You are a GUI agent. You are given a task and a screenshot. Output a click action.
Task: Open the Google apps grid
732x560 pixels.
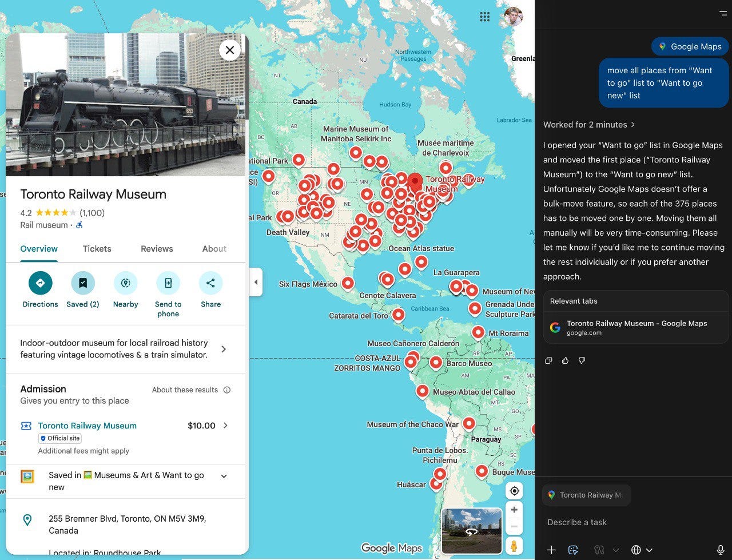click(485, 17)
